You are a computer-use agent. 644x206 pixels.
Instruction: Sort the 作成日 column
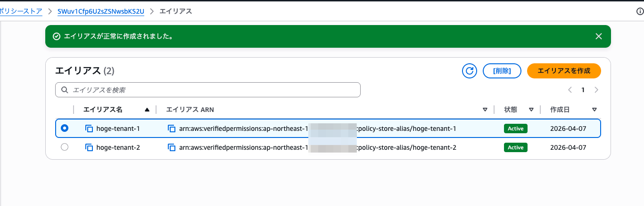(x=594, y=110)
